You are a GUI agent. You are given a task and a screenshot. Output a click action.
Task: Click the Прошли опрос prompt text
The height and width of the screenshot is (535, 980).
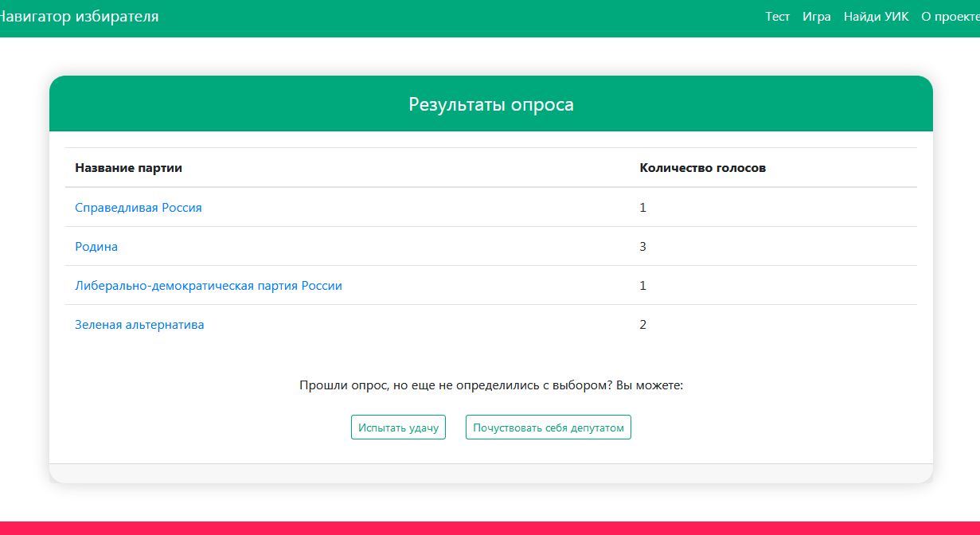click(x=491, y=385)
